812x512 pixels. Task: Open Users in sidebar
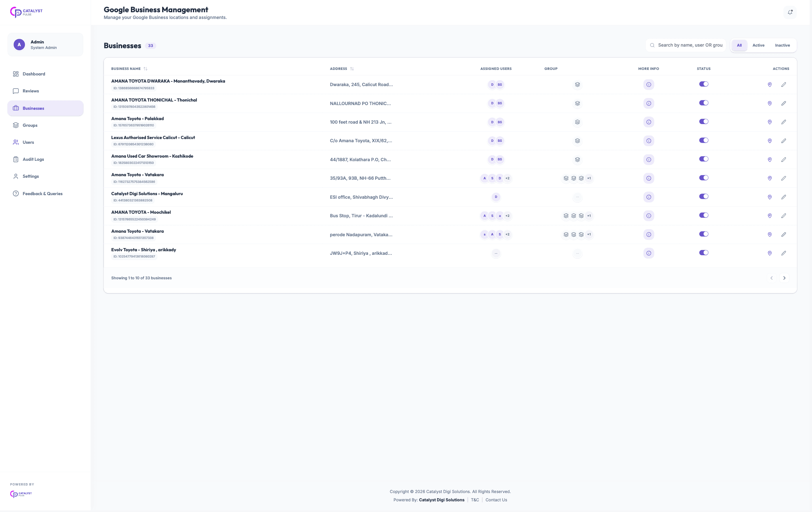45,142
